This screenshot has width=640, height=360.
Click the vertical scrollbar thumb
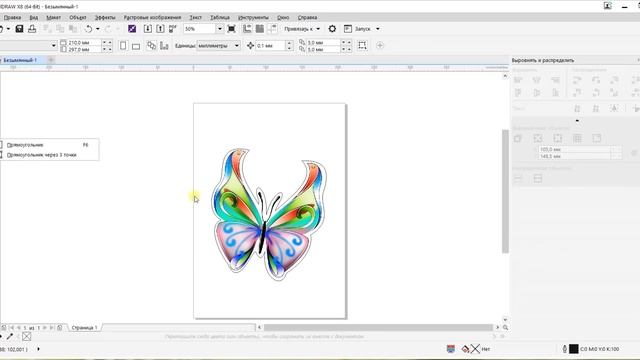505,191
